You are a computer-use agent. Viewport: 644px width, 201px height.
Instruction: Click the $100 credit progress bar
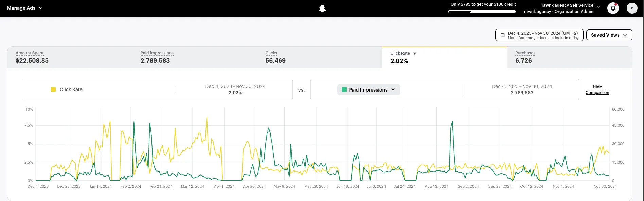(482, 12)
